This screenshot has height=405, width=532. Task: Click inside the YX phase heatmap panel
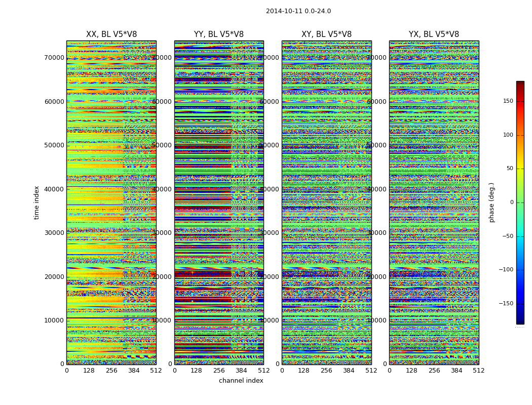click(434, 202)
